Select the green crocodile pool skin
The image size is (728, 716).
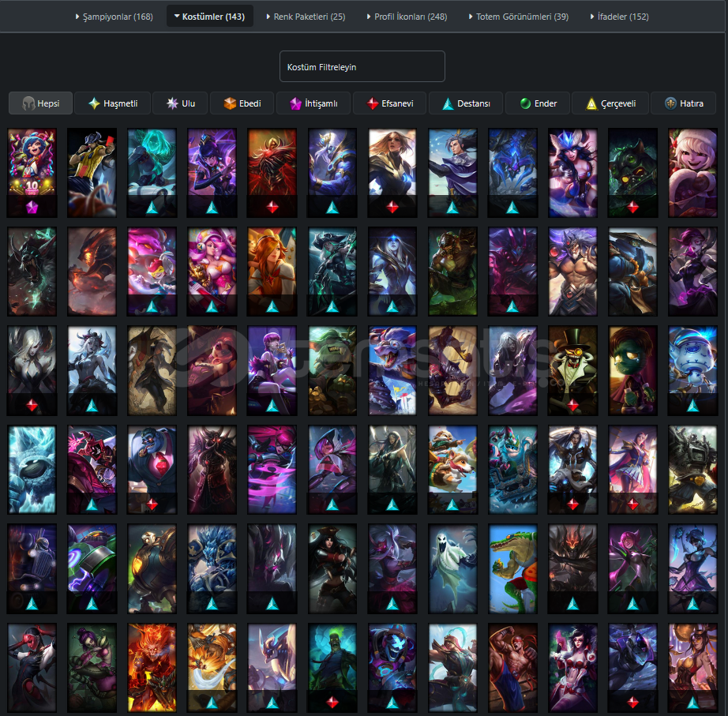512,569
